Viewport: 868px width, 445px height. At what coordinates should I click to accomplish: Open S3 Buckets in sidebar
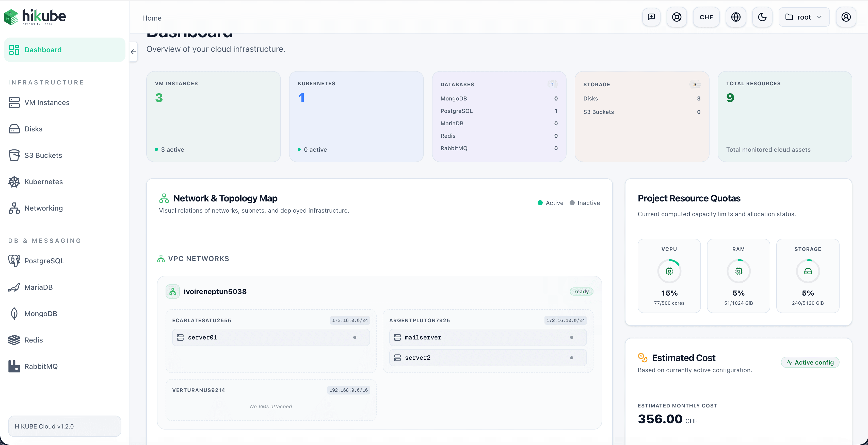pos(65,155)
